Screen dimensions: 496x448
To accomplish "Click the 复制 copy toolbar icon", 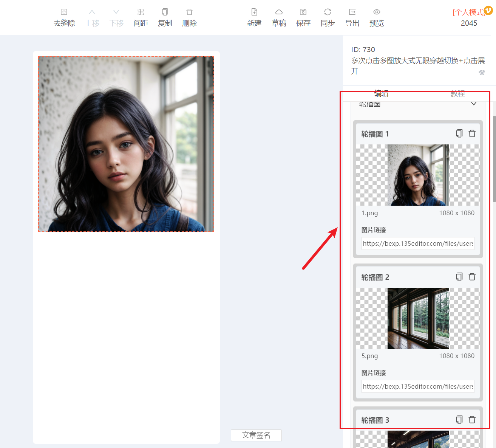I will pos(165,12).
